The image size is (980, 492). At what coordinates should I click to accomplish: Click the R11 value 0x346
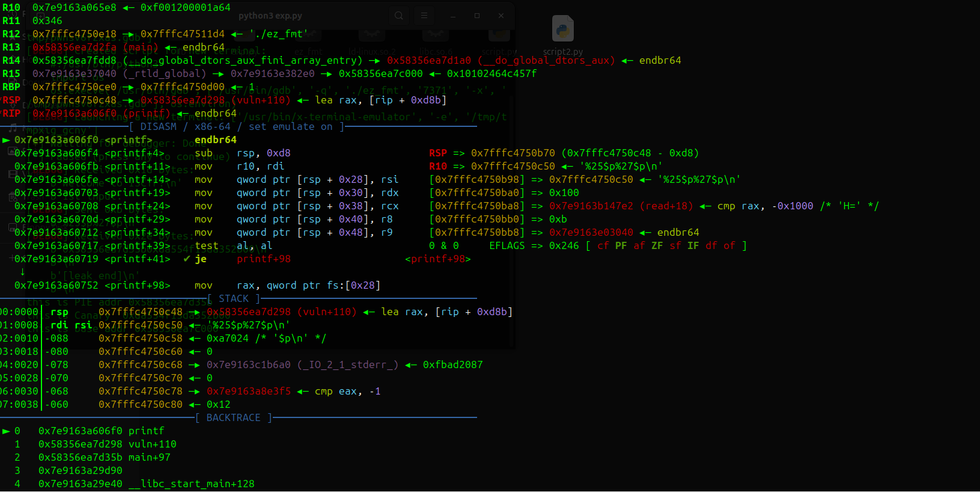tap(47, 20)
